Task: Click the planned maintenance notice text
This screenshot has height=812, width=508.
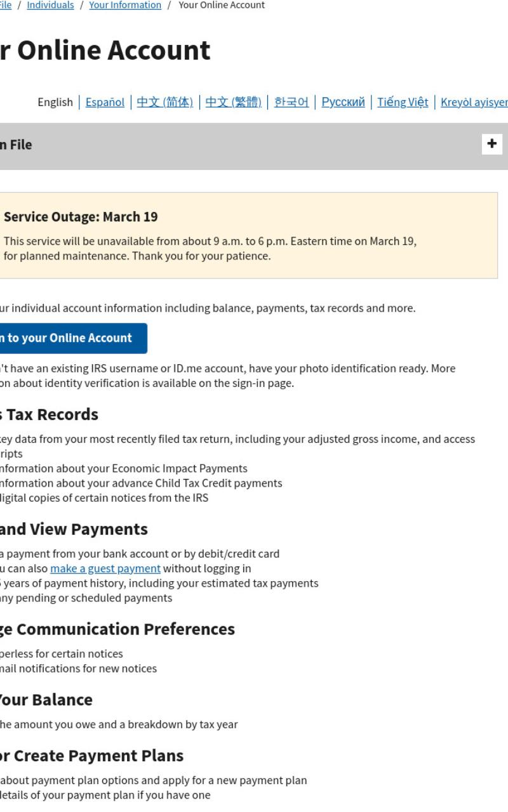Action: point(210,249)
